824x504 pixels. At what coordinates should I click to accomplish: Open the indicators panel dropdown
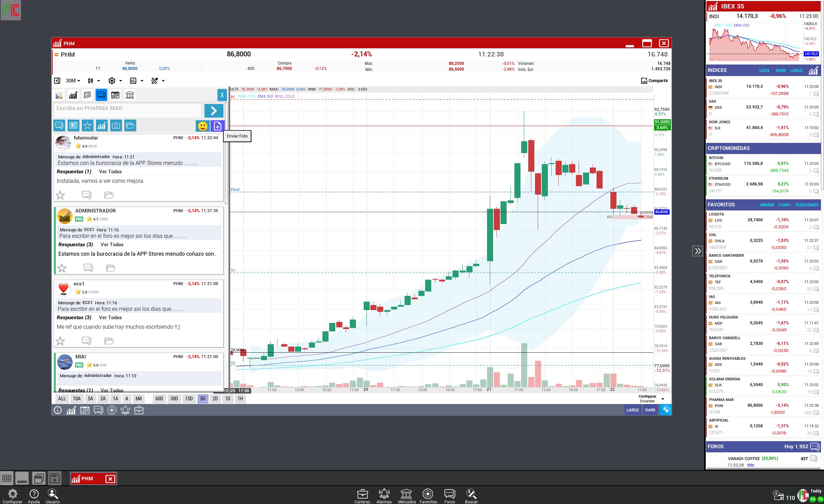(137, 81)
